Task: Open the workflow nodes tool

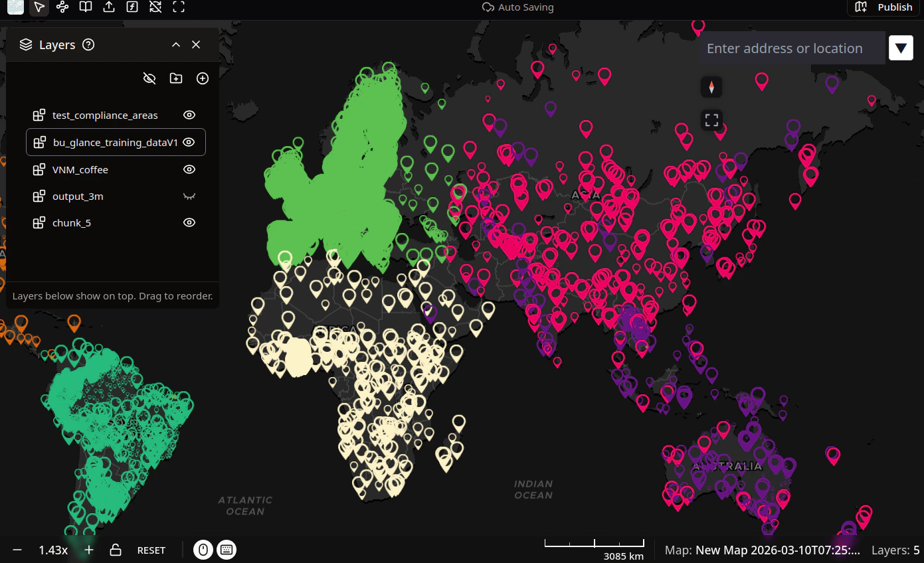Action: [62, 7]
